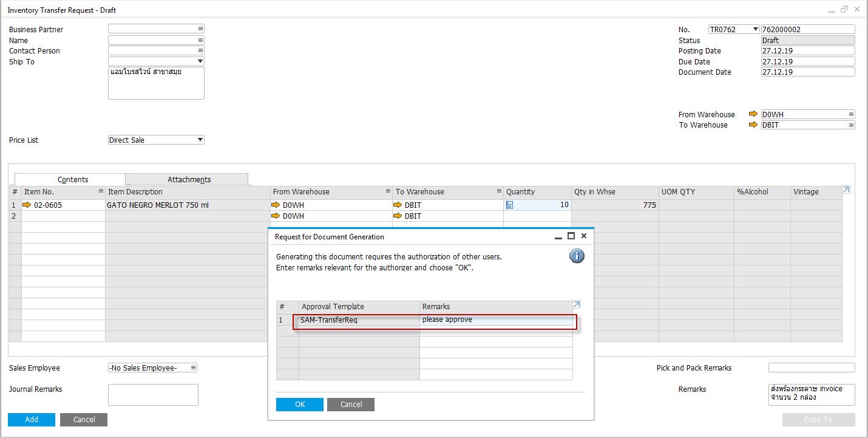Open Item No. column header list icon

tap(101, 191)
